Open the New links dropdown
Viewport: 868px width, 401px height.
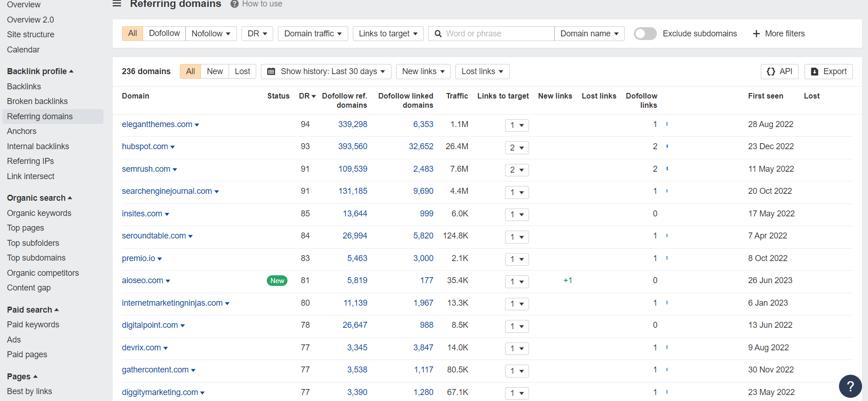point(423,71)
